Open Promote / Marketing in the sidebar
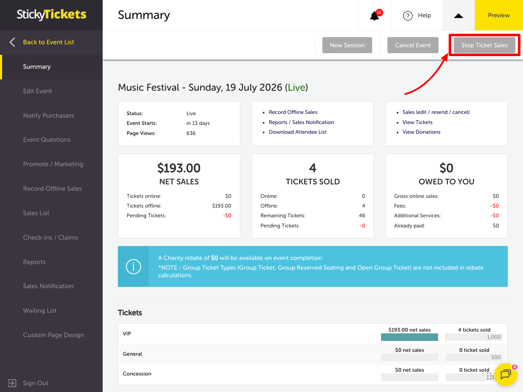 click(x=53, y=164)
